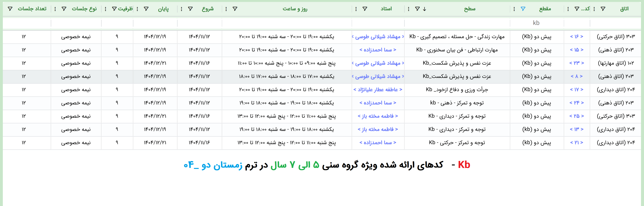
Task: Click the filter icon in سطح column header
Action: click(x=417, y=9)
